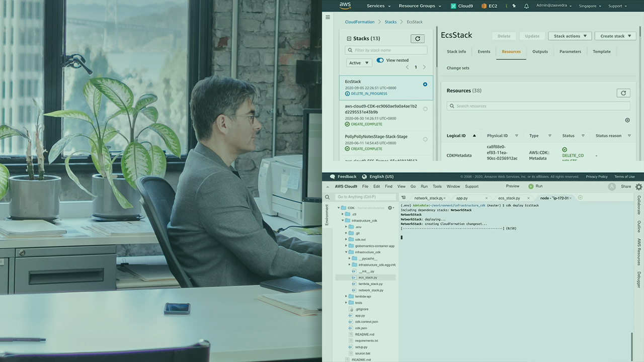644x362 pixels.
Task: Open the Cloud9 Preferences gear
Action: [638, 186]
